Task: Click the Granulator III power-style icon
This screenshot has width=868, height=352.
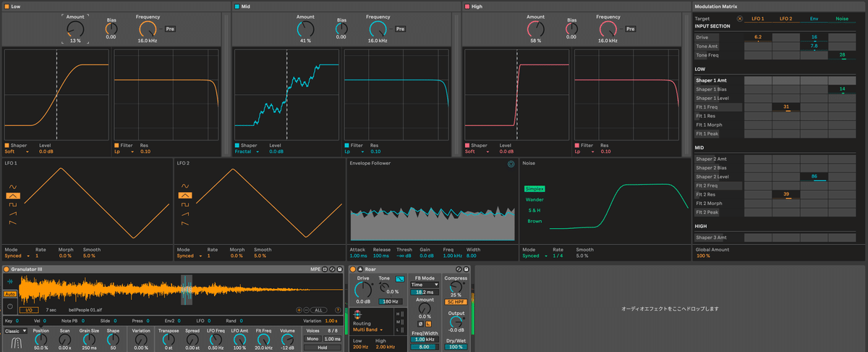Action: click(10, 306)
